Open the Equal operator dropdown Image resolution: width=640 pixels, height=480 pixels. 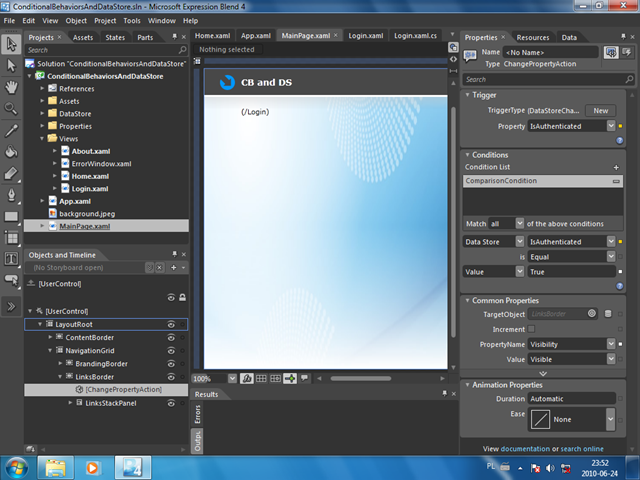(x=611, y=257)
